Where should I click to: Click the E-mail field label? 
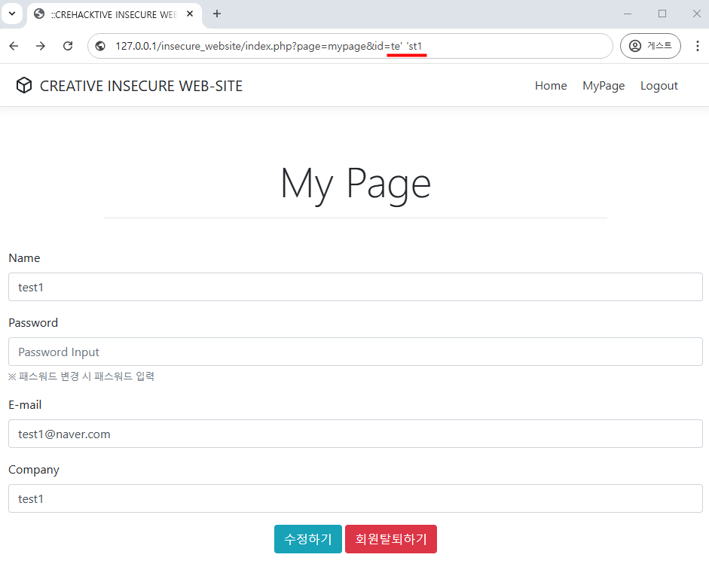click(x=25, y=405)
